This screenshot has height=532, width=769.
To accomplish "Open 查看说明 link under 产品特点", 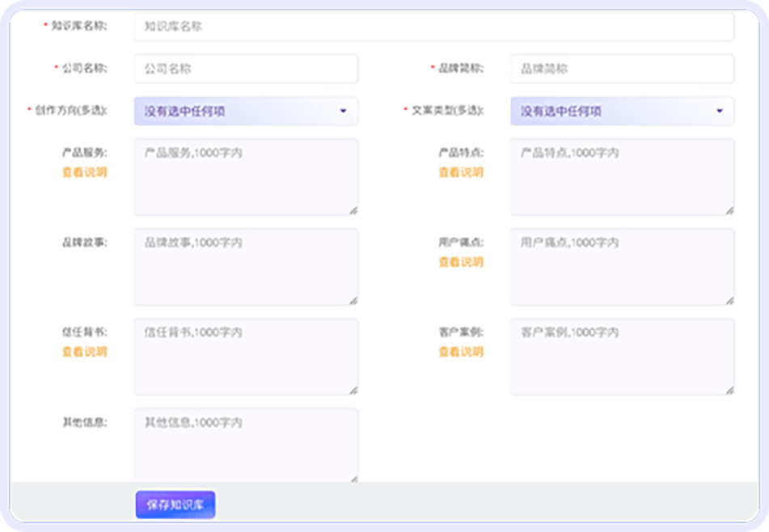I will coord(461,172).
